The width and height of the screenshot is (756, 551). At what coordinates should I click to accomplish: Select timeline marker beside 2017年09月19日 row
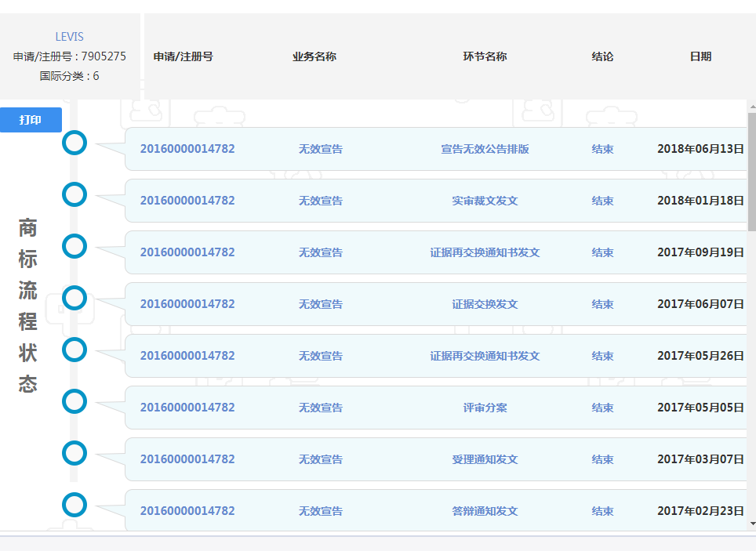(75, 246)
